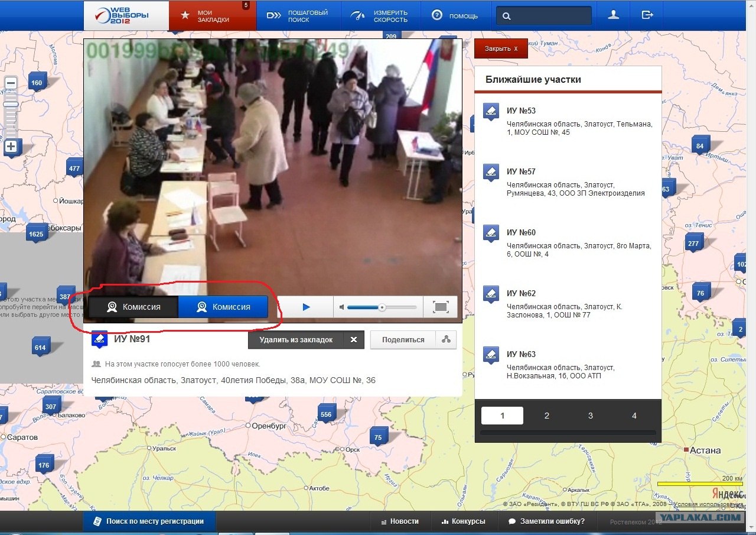The image size is (756, 535).
Task: Open Конкурсы in bottom bar
Action: (x=464, y=521)
